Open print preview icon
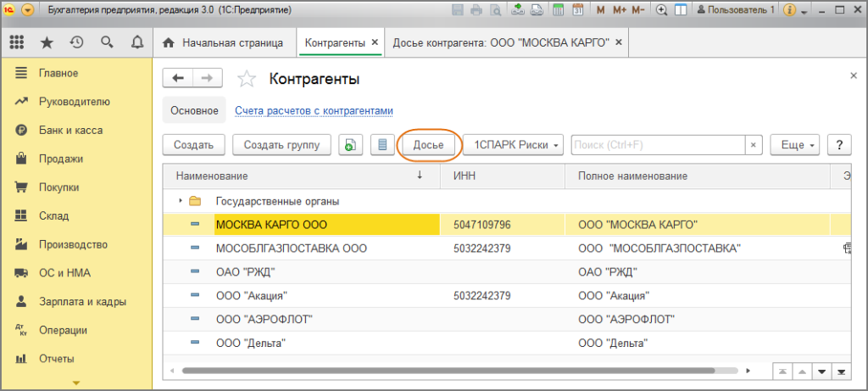 [494, 10]
